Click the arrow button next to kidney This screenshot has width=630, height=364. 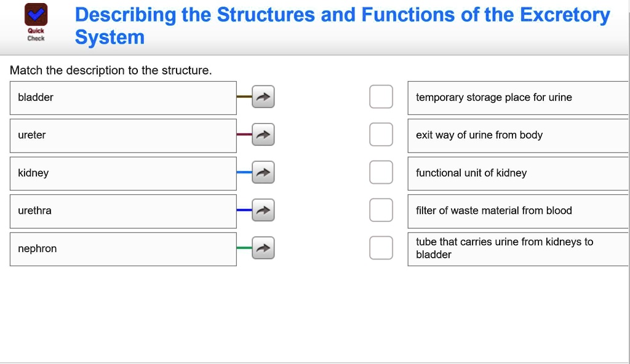[x=263, y=173]
